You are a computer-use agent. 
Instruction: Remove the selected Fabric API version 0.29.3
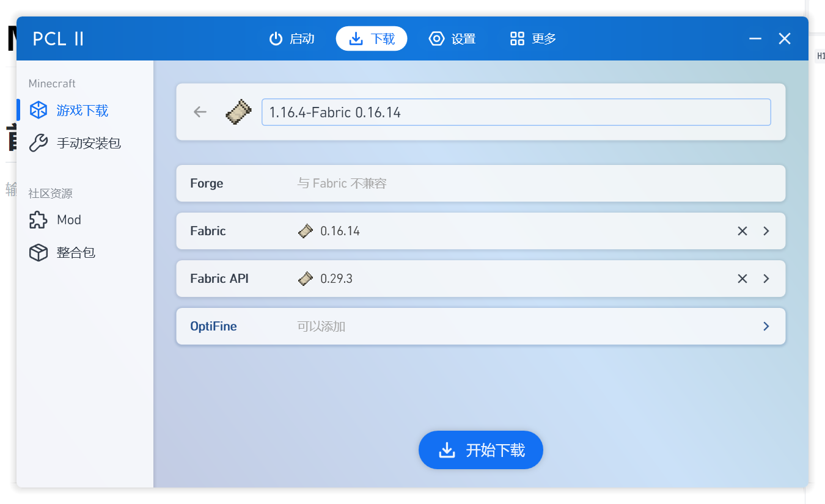[743, 279]
